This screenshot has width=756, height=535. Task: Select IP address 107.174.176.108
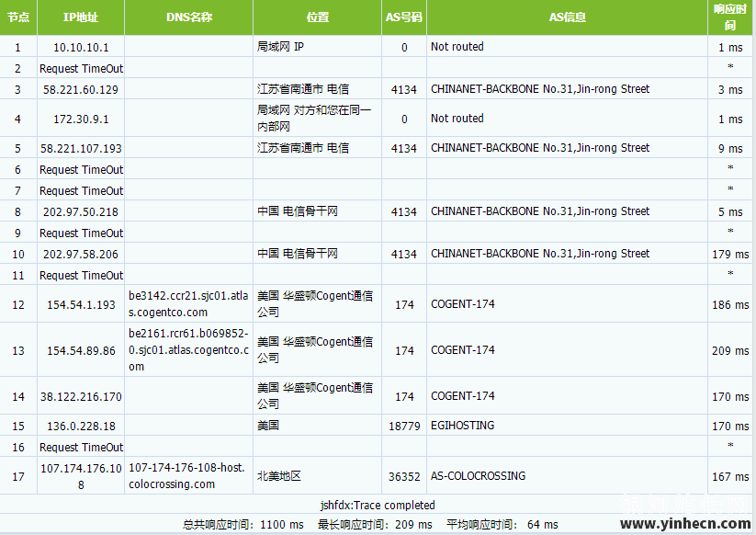coord(81,476)
